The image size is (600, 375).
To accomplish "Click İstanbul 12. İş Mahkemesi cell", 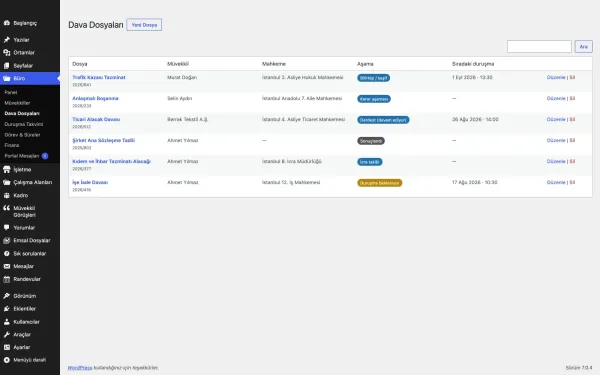I will point(291,183).
